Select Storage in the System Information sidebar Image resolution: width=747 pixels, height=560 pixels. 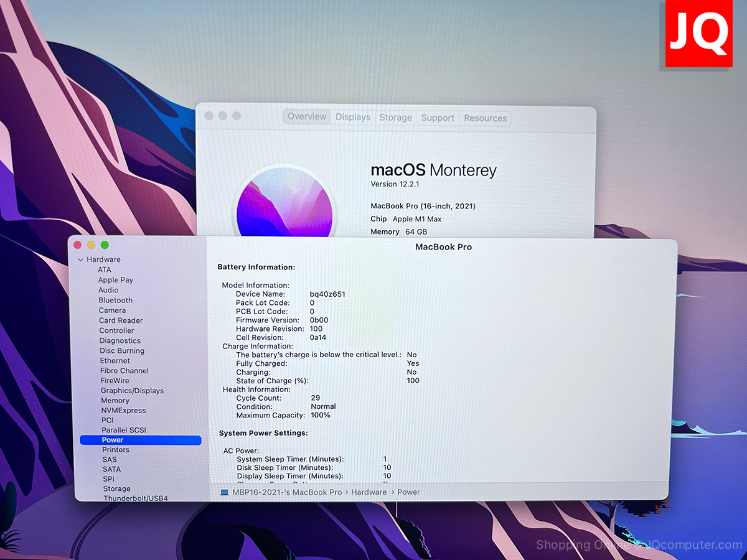(117, 489)
